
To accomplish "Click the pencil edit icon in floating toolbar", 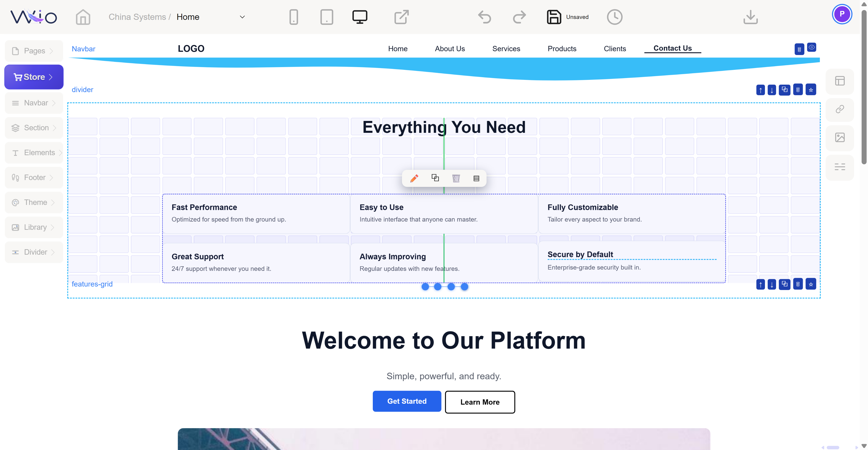I will (x=414, y=178).
